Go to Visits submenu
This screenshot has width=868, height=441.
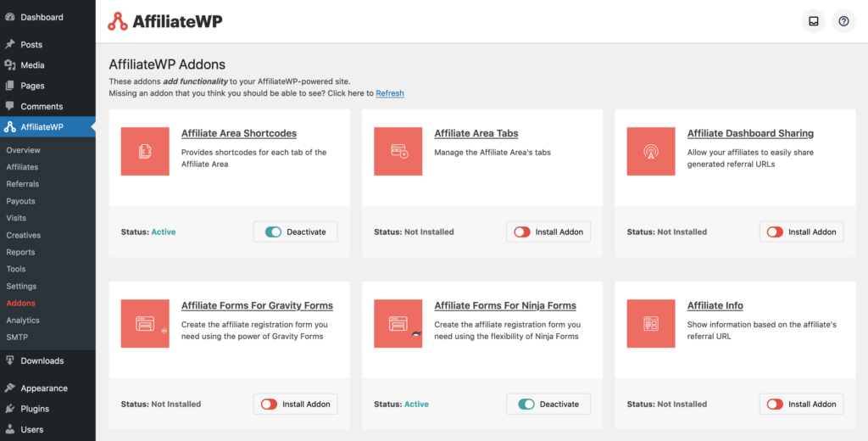click(x=17, y=218)
